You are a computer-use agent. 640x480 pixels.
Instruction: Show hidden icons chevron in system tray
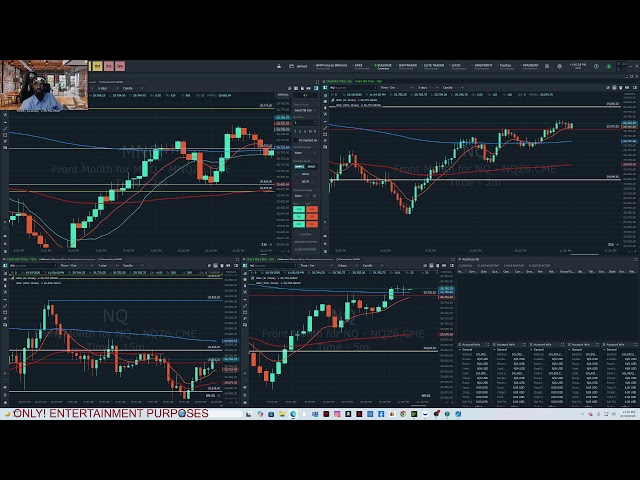pyautogui.click(x=582, y=414)
